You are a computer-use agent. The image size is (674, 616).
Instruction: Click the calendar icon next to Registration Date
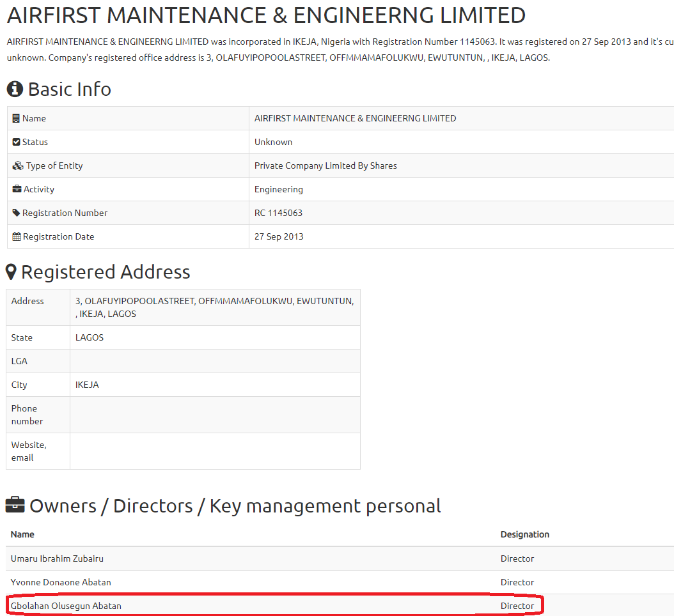[x=17, y=236]
